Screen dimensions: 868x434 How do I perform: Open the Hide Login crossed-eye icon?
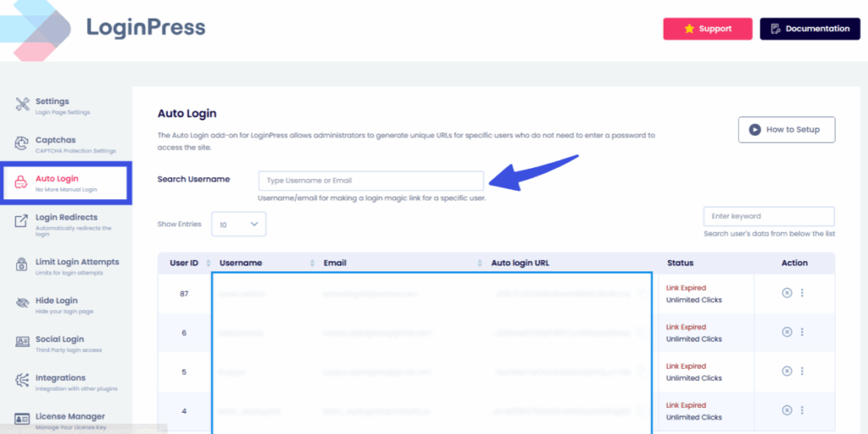(22, 303)
